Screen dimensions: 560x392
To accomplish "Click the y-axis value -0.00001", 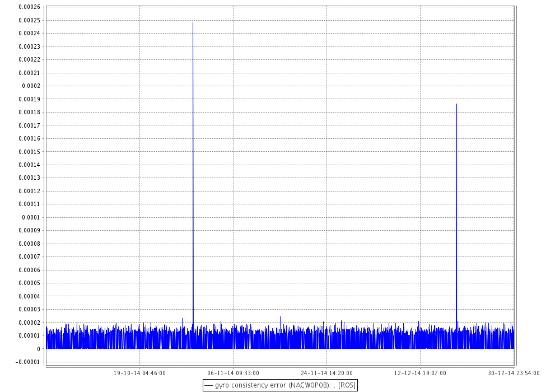I will pos(28,362).
